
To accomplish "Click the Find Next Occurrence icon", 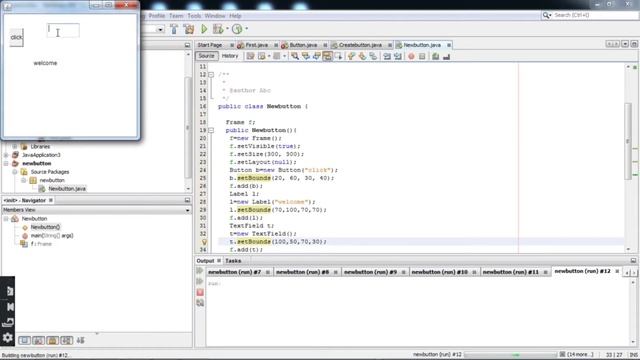I will pos(316,56).
